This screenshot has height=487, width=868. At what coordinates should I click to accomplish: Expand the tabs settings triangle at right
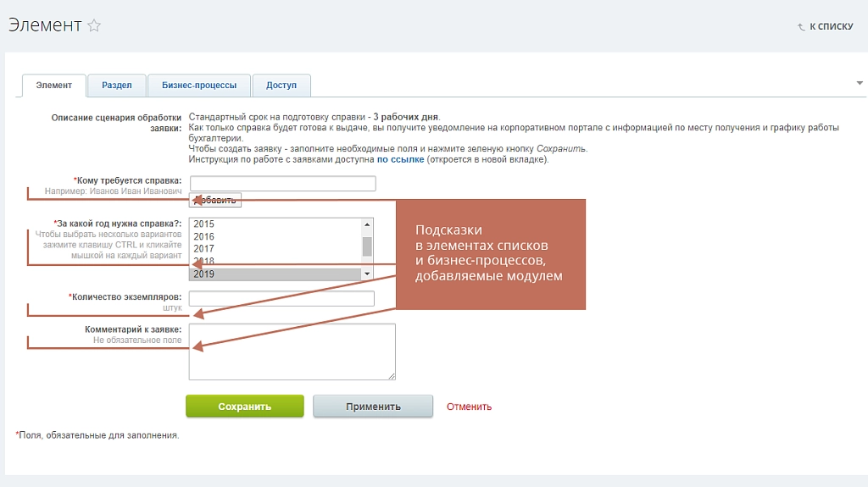click(860, 83)
